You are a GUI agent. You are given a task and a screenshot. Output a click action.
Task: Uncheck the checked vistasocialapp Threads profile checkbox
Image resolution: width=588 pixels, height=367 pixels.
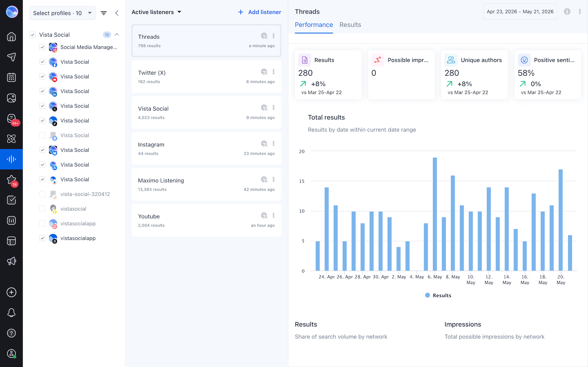pos(42,238)
